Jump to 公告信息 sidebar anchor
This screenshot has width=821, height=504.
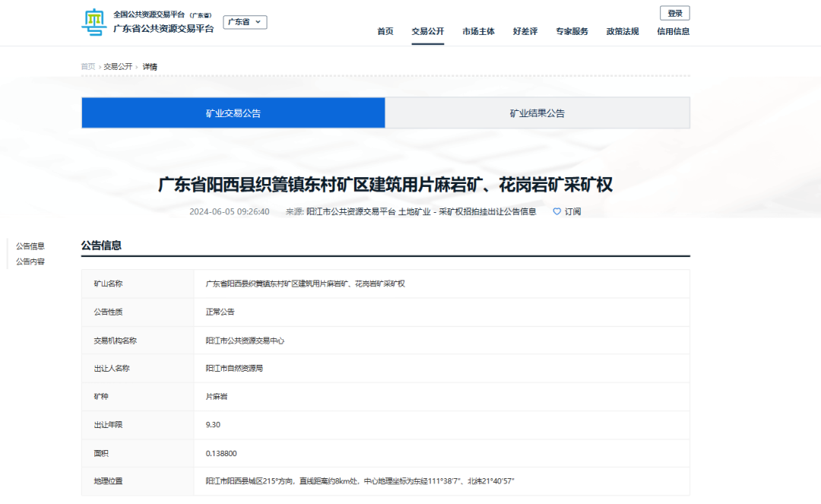(x=30, y=246)
